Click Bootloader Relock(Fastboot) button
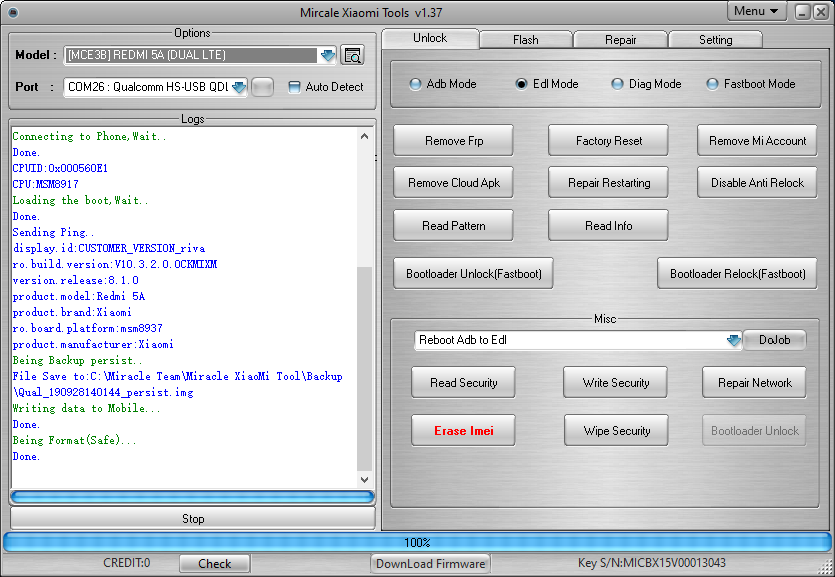 (x=738, y=274)
